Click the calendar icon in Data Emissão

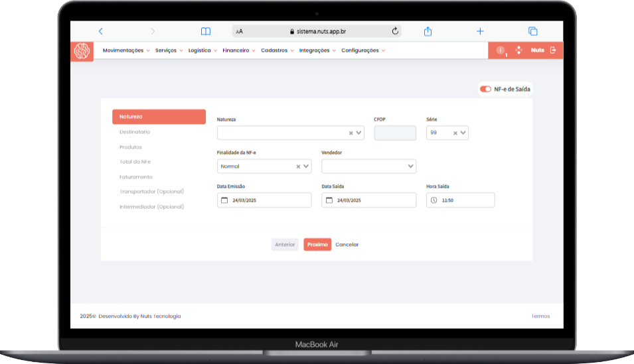(x=224, y=200)
